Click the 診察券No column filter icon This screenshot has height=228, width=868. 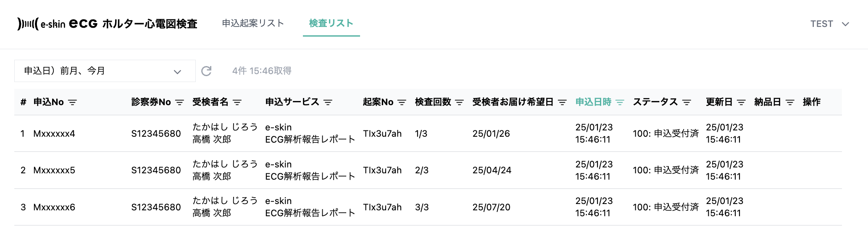[x=179, y=102]
